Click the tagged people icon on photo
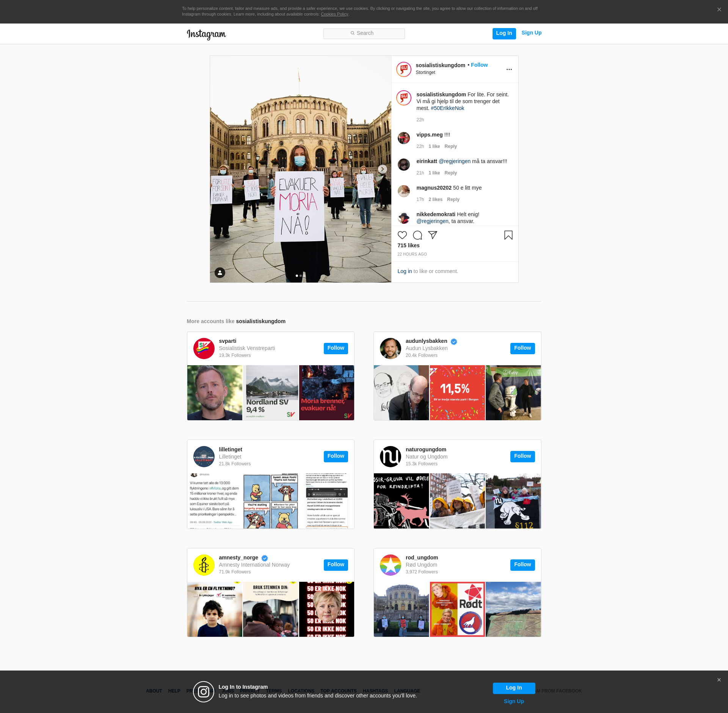The height and width of the screenshot is (713, 728). 220,273
